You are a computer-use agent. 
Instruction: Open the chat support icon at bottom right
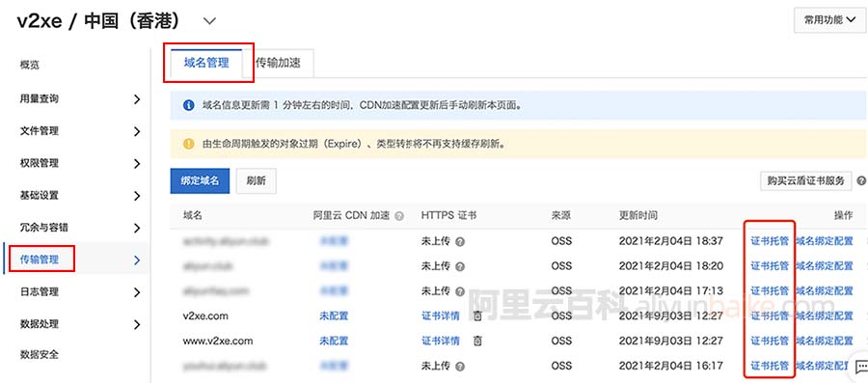click(861, 367)
